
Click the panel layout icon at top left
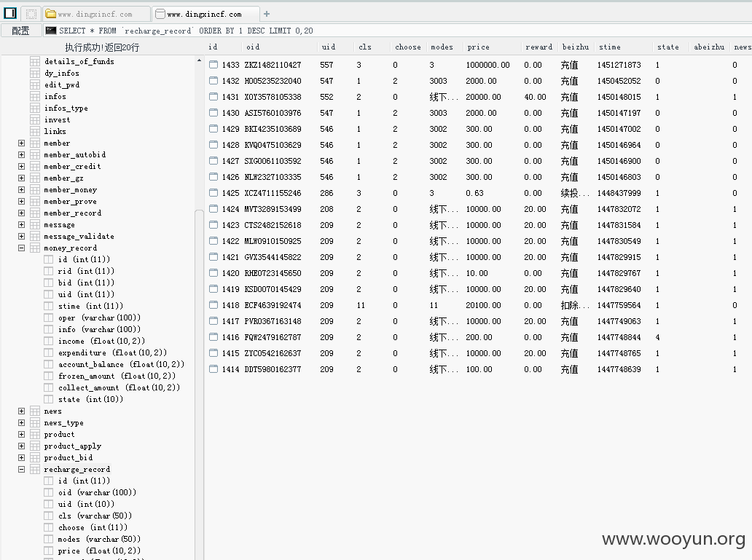[x=10, y=13]
